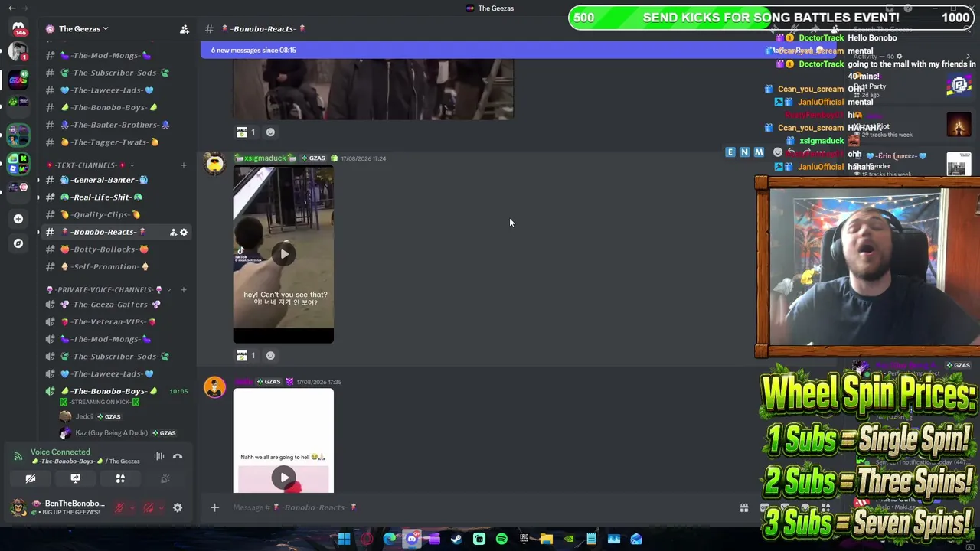This screenshot has width=980, height=551.
Task: Launch Epic Games from the taskbar
Action: pyautogui.click(x=524, y=540)
